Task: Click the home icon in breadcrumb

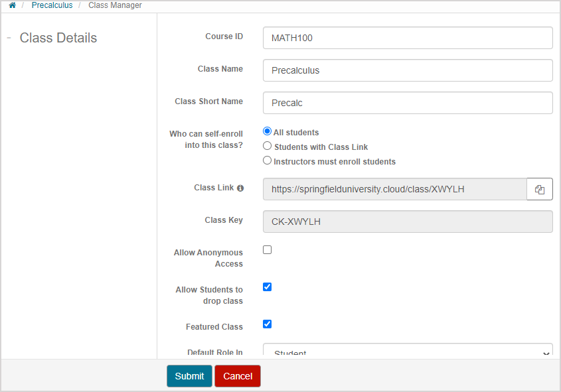Action: 12,5
